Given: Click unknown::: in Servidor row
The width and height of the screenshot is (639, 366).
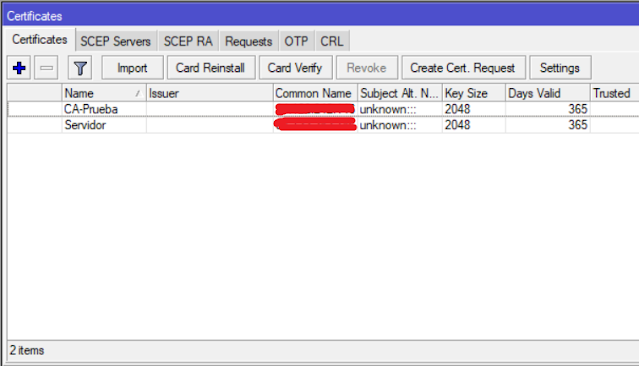Looking at the screenshot, I should [388, 125].
